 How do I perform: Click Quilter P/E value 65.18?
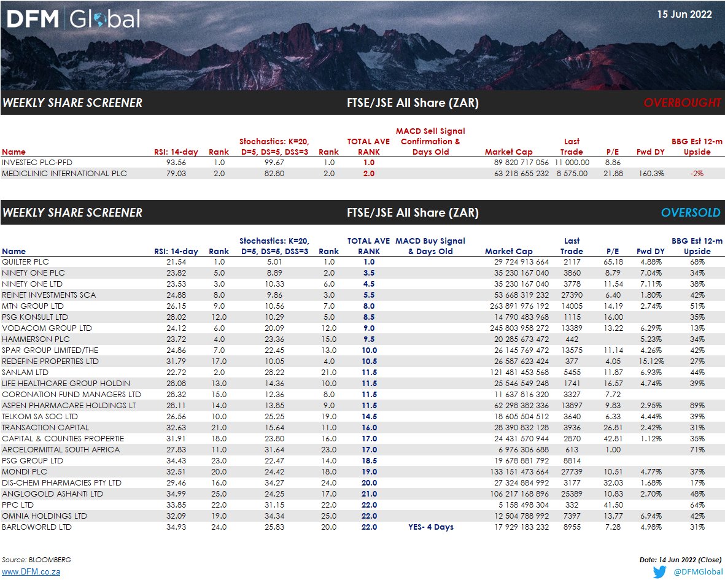613,262
